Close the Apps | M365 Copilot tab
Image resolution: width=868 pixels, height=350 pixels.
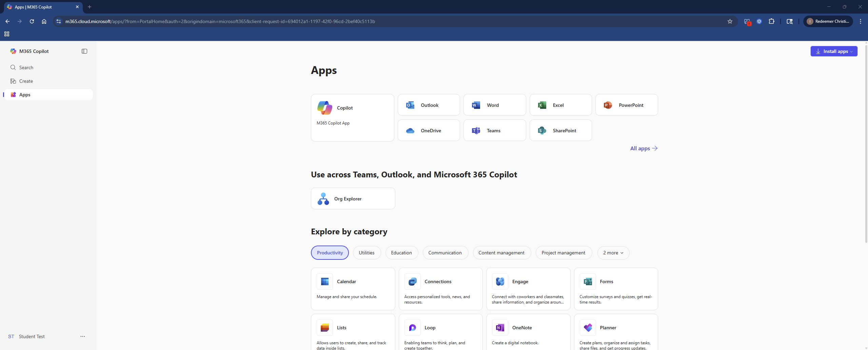pos(77,7)
